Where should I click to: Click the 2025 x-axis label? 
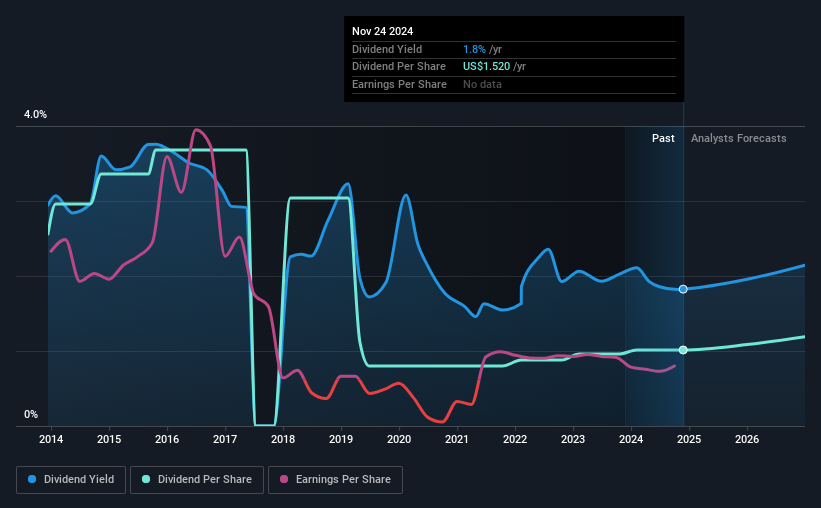coord(689,439)
